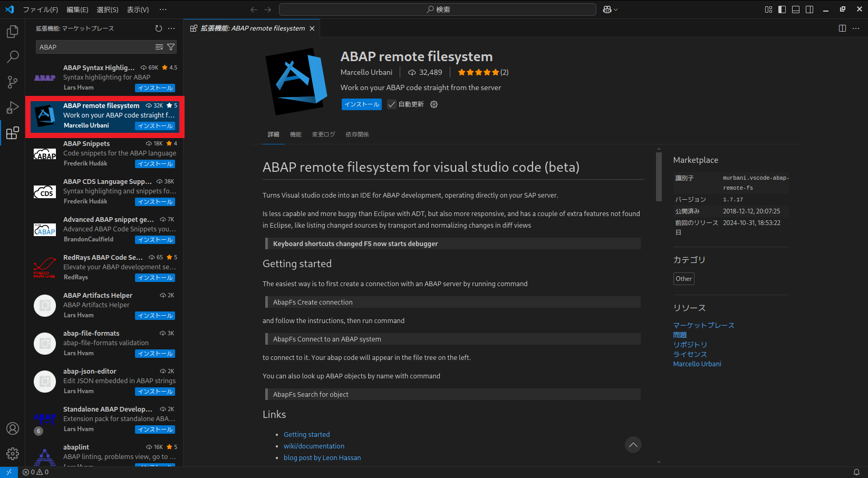This screenshot has height=478, width=868.
Task: Open the 表示(V) menu
Action: (x=138, y=9)
